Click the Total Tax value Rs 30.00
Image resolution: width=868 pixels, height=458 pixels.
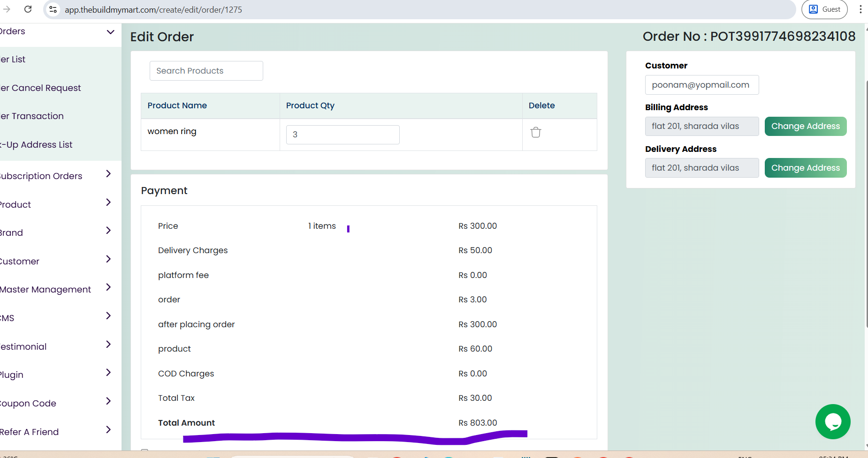(x=475, y=398)
